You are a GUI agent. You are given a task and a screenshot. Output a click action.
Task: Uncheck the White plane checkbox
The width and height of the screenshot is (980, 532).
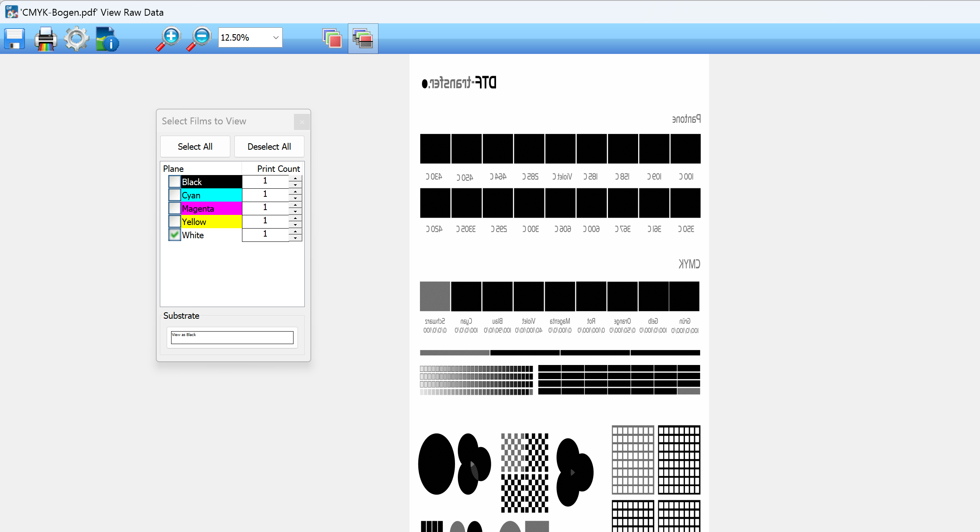click(174, 235)
